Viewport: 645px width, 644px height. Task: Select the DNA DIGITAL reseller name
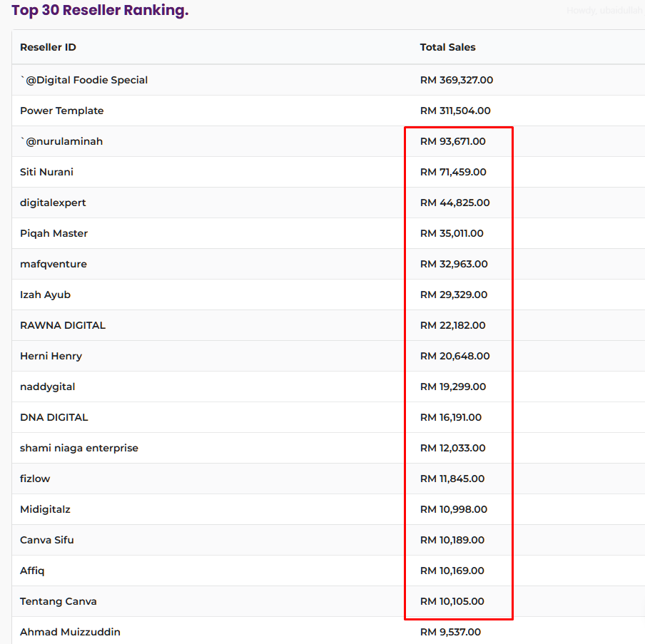54,417
